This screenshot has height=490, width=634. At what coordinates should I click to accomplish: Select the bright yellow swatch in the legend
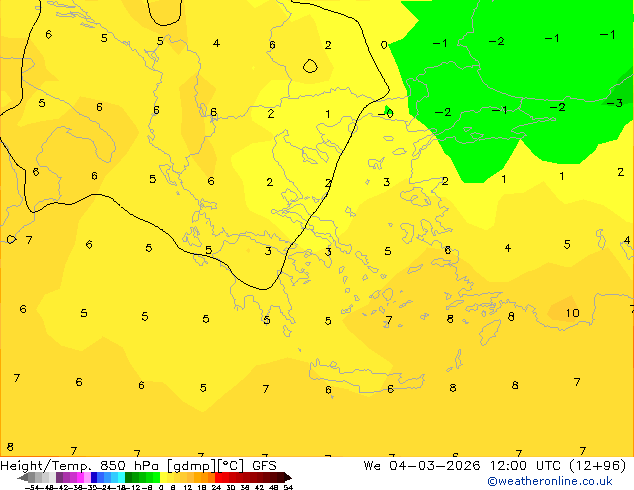click(163, 477)
